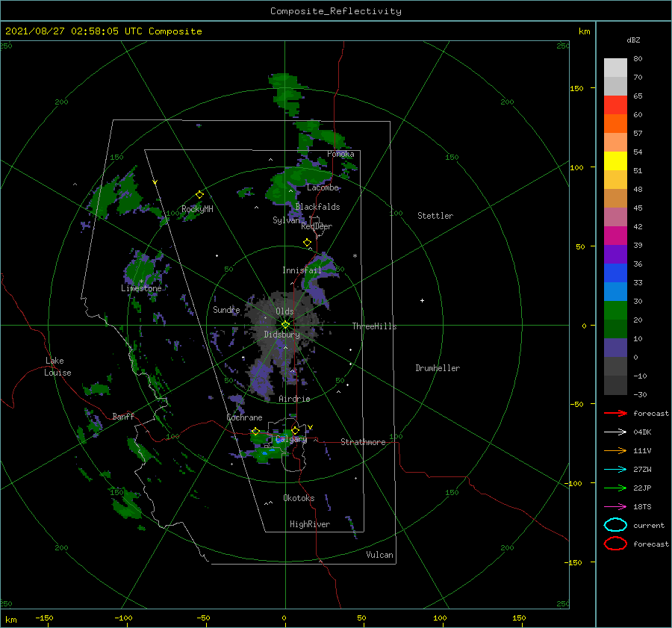Viewport: 672px width, 628px height.
Task: Pick the dark green 10-20 dBZ swatch
Action: (615, 329)
